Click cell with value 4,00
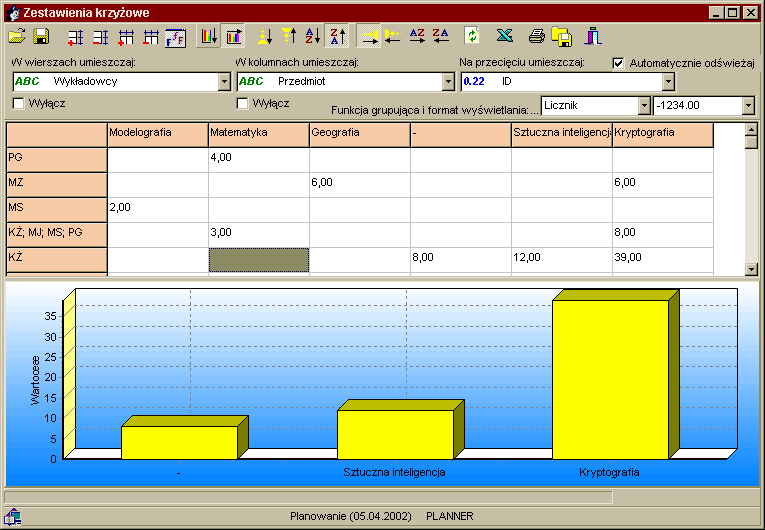Viewport: 765px width, 530px height. [x=259, y=160]
